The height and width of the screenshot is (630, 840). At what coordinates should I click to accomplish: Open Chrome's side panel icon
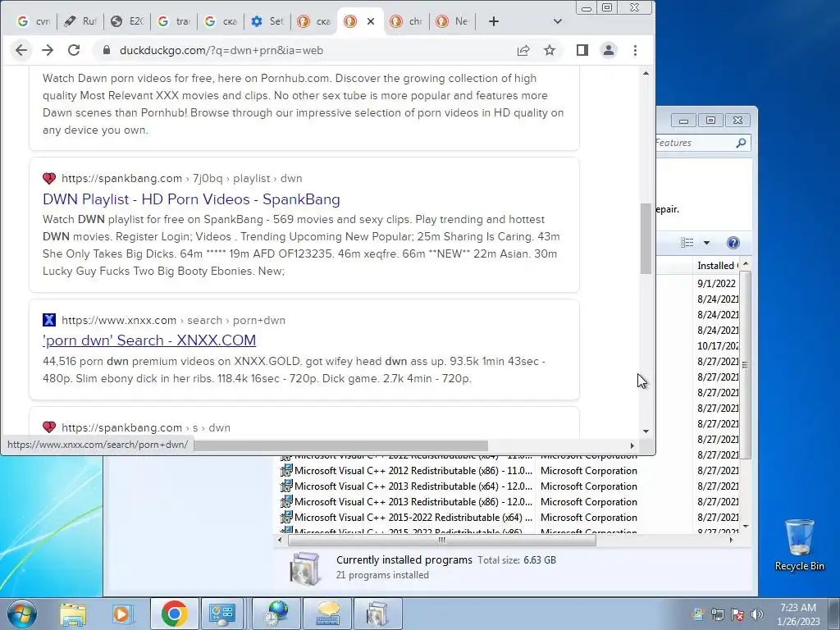(x=582, y=50)
